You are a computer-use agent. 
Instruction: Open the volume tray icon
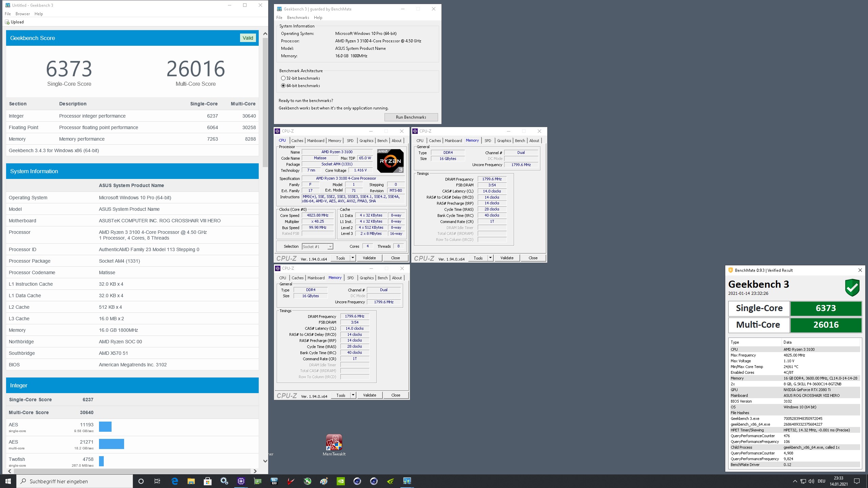pos(811,481)
